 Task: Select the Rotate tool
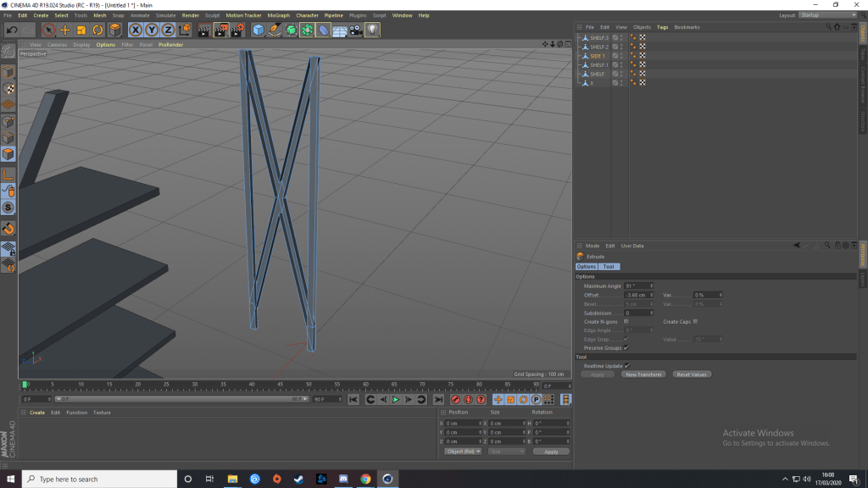click(98, 30)
